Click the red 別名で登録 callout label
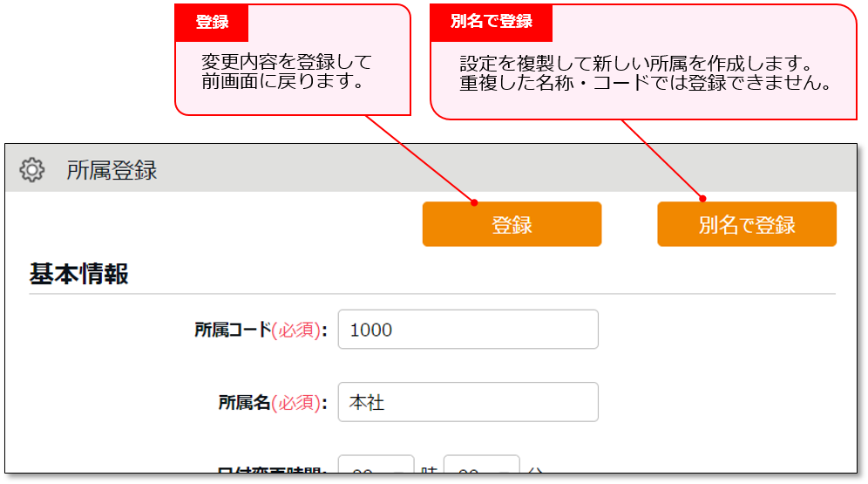868x484 pixels. pos(492,22)
